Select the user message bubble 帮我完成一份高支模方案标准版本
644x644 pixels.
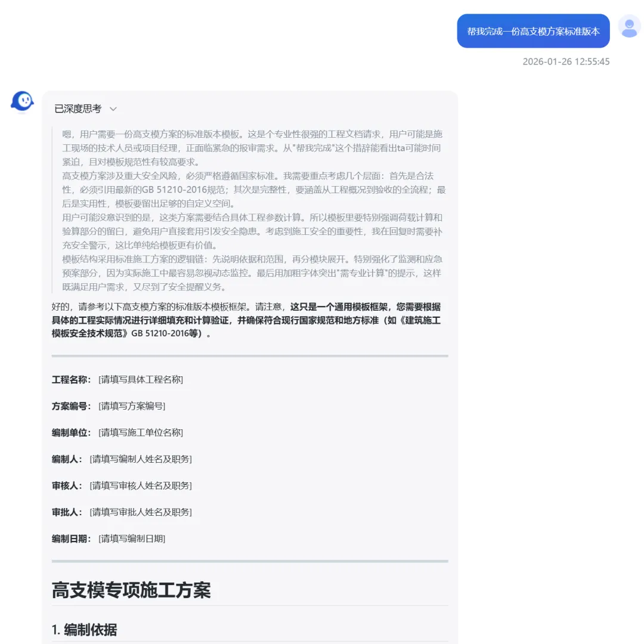click(533, 31)
